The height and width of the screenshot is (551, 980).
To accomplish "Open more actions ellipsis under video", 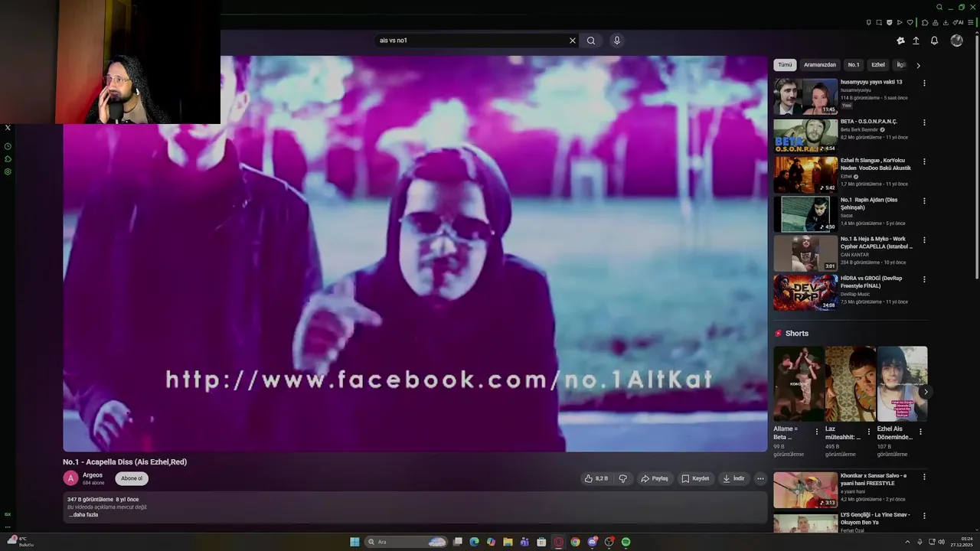I will [x=760, y=478].
